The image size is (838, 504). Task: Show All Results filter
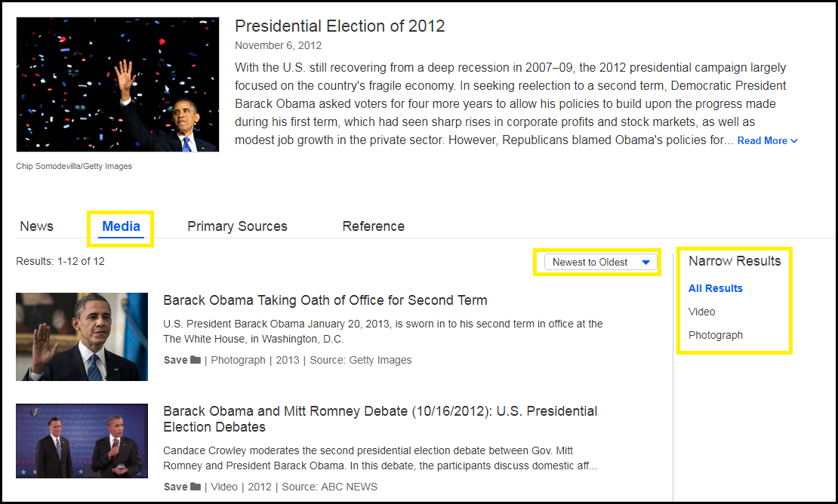715,288
